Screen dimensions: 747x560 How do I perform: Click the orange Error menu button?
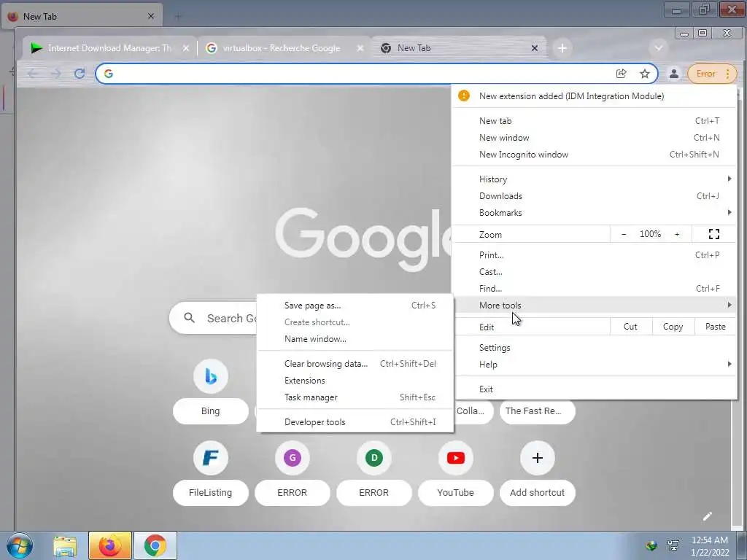712,74
